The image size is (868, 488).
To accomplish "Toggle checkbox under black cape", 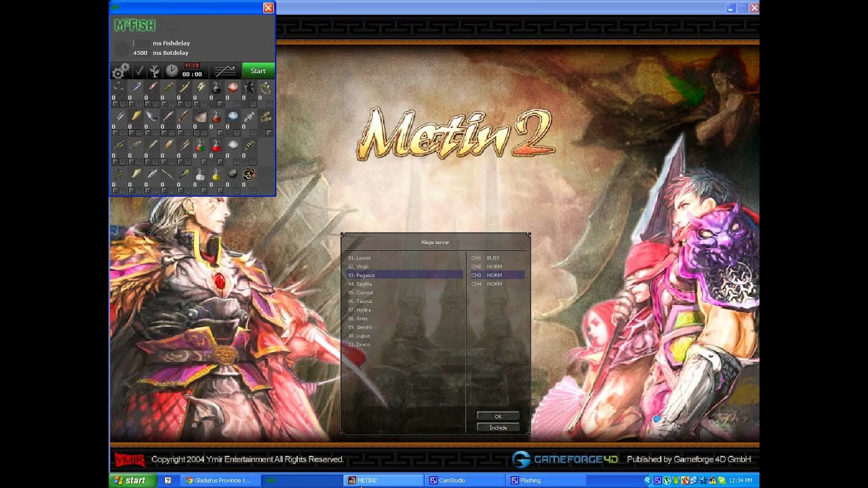I will point(253,104).
